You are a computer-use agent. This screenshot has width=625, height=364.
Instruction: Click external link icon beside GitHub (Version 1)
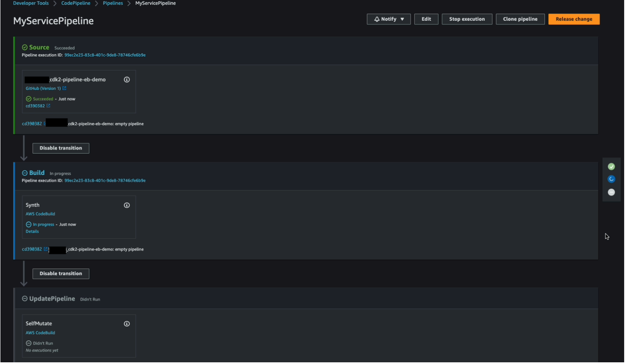64,89
